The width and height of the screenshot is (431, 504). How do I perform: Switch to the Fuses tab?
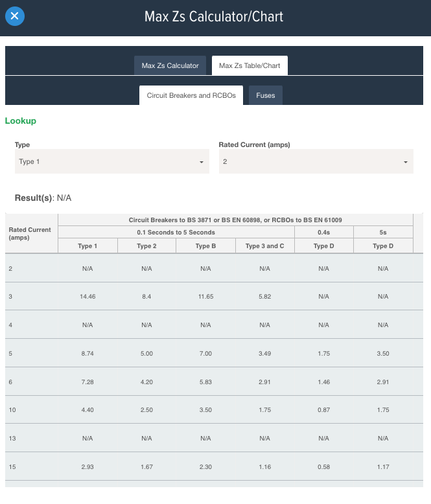[266, 95]
